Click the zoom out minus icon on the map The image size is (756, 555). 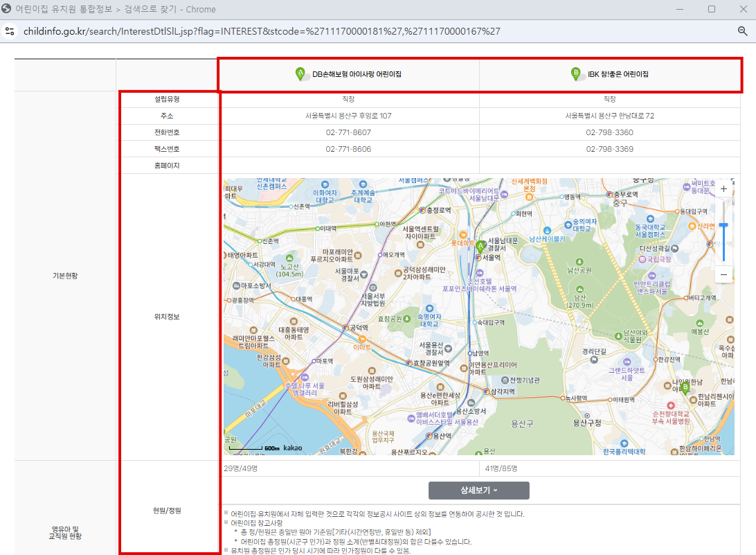point(723,274)
